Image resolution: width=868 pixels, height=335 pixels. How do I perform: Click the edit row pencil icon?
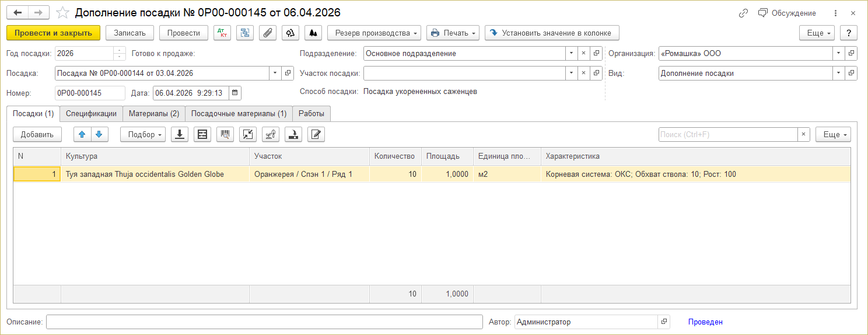(x=316, y=135)
